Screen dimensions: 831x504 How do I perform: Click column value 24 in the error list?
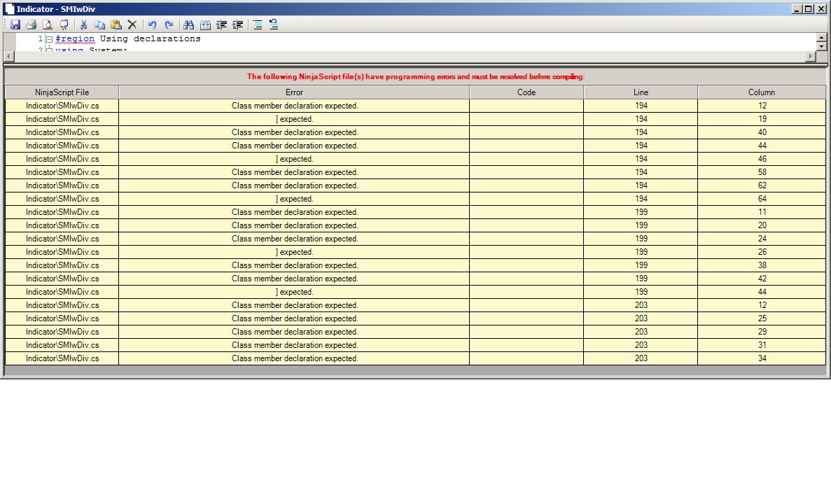pos(762,239)
